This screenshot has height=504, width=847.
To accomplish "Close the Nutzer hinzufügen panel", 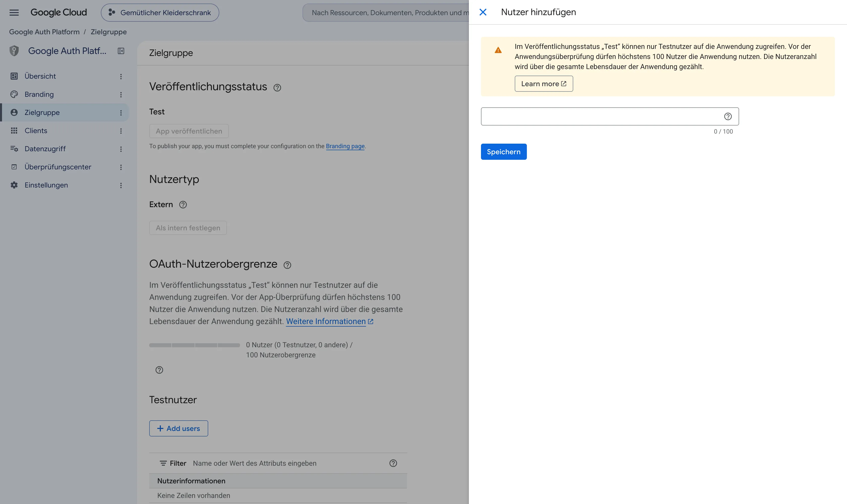I will (483, 12).
